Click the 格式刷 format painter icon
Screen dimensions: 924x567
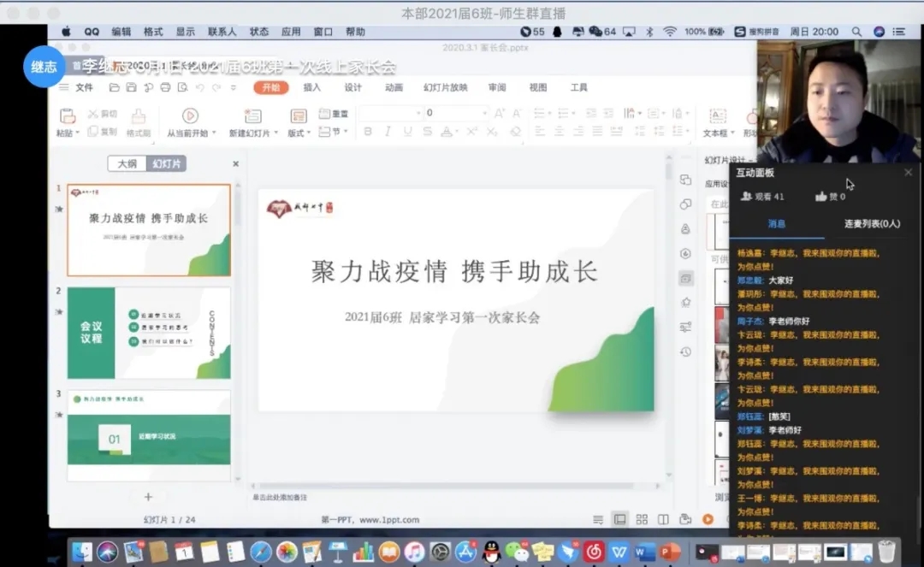point(139,116)
